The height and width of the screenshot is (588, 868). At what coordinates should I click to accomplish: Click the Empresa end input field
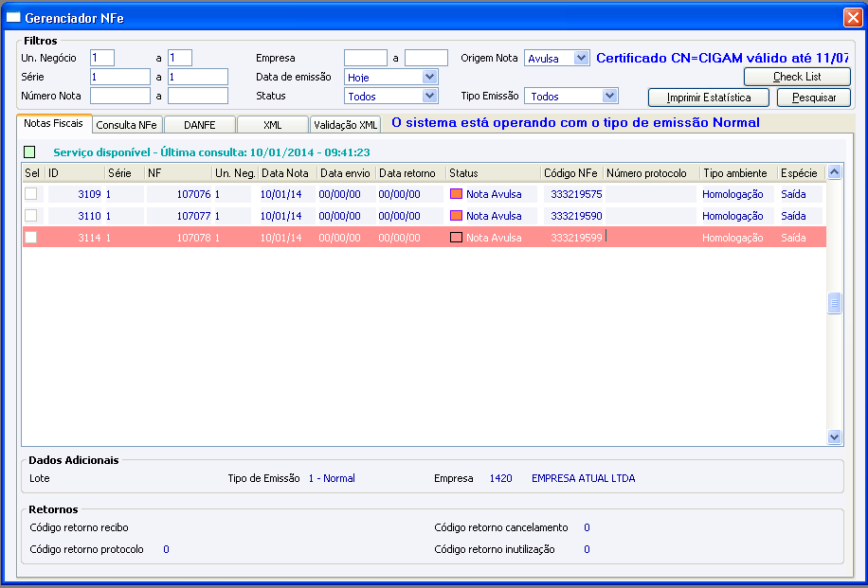coord(426,58)
